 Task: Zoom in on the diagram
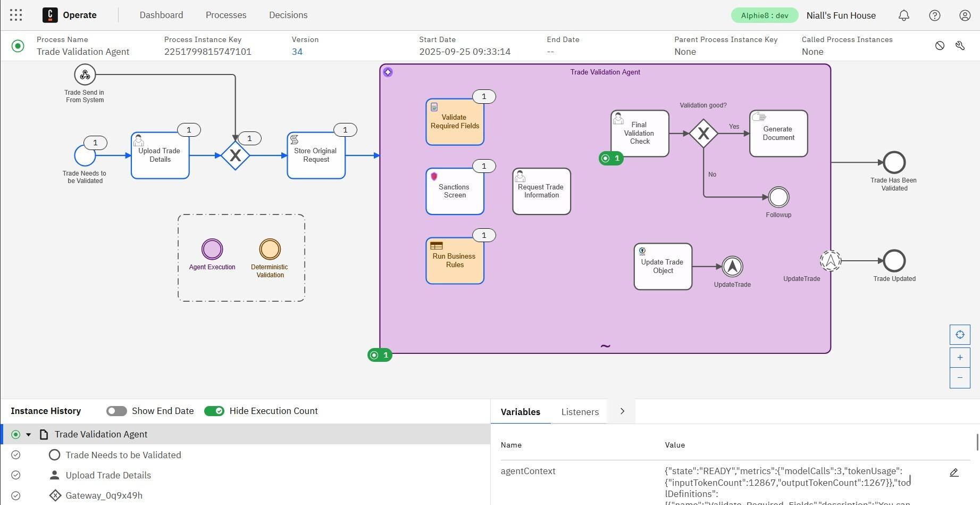pyautogui.click(x=959, y=358)
